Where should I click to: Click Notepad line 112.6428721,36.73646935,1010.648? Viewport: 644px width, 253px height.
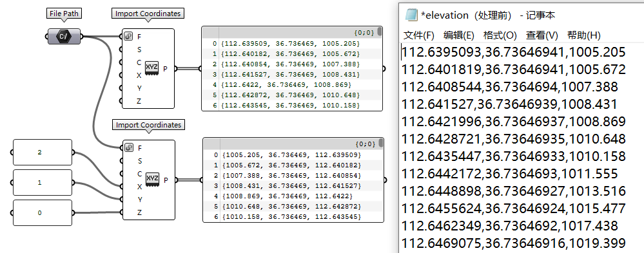[513, 139]
